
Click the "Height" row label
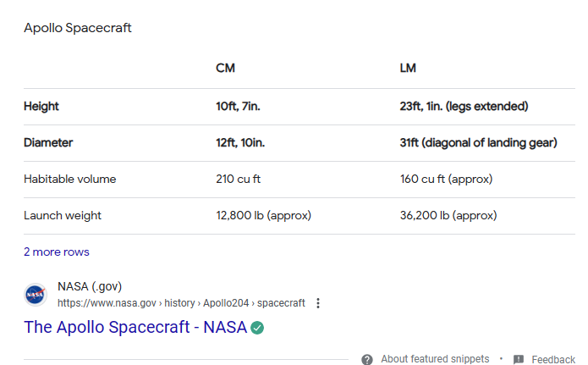(x=41, y=107)
